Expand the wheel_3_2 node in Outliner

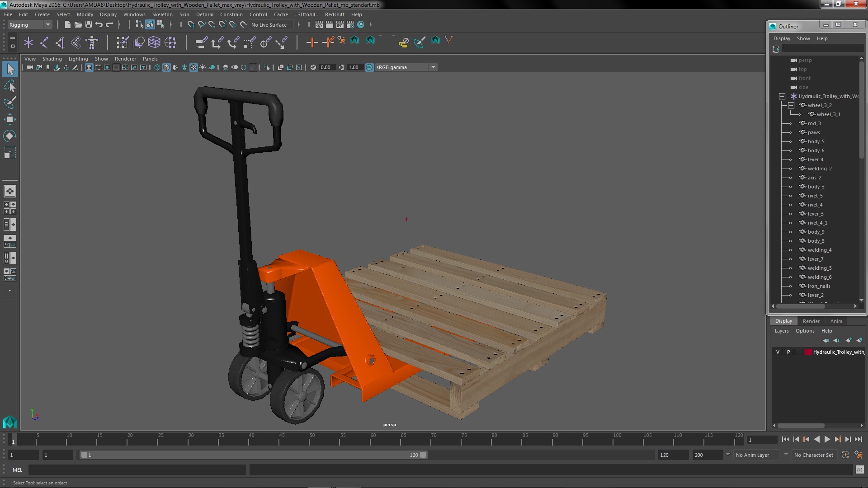coord(790,105)
